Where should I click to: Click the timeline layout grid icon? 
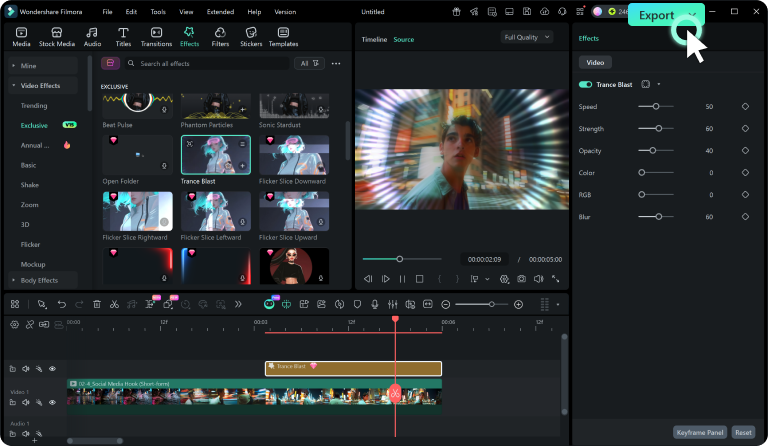[15, 305]
